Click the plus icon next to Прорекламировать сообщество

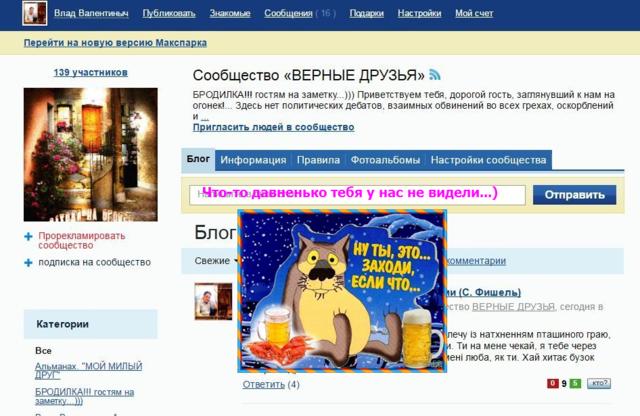(x=28, y=236)
